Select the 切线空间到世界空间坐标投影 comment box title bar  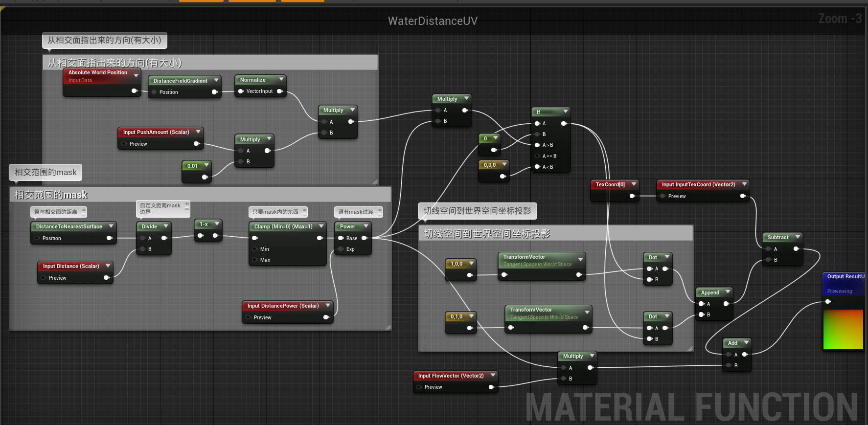tap(555, 233)
